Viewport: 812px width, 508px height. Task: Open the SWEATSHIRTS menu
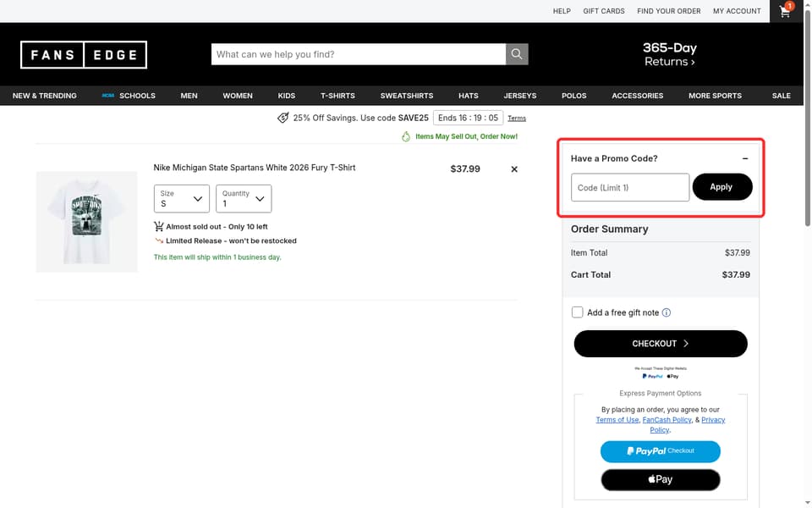click(407, 96)
